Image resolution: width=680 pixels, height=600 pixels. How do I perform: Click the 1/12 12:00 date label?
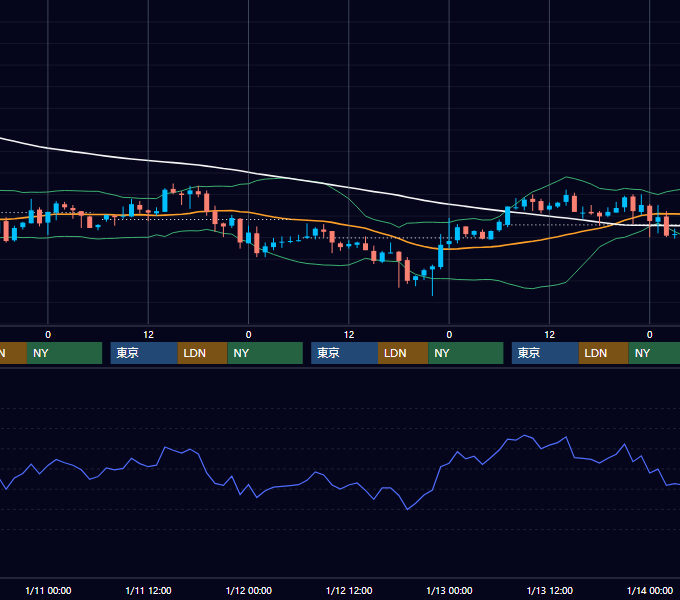349,590
